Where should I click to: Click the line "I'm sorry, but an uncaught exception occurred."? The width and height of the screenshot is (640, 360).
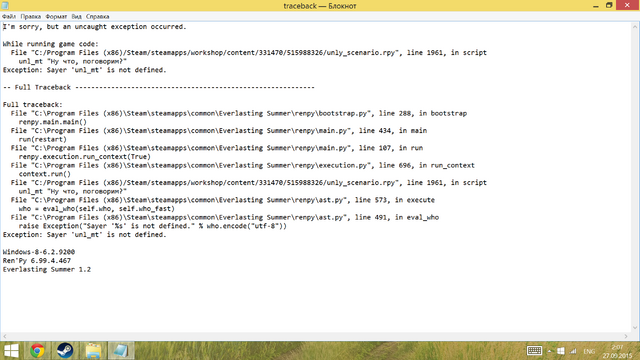95,27
